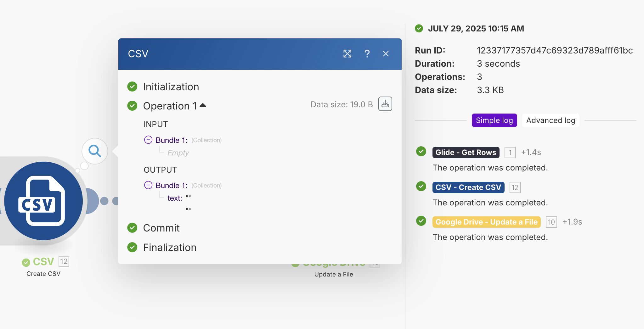Switch to the Advanced log tab
Viewport: 644px width, 329px height.
click(551, 120)
